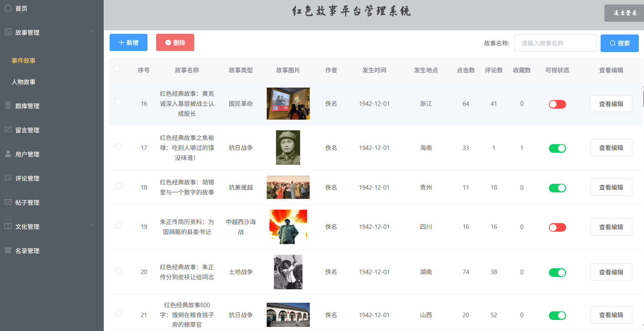Screen dimensions: 644x331
Task: Click the document icon beside 故事管理
Action: (x=8, y=32)
